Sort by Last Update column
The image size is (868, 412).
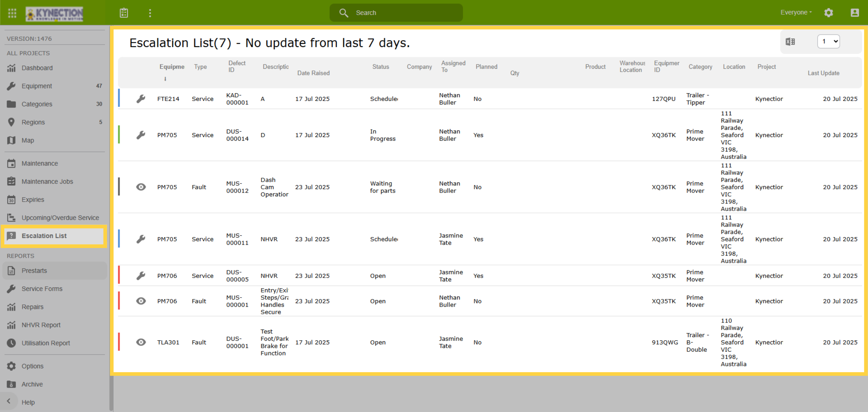coord(824,73)
